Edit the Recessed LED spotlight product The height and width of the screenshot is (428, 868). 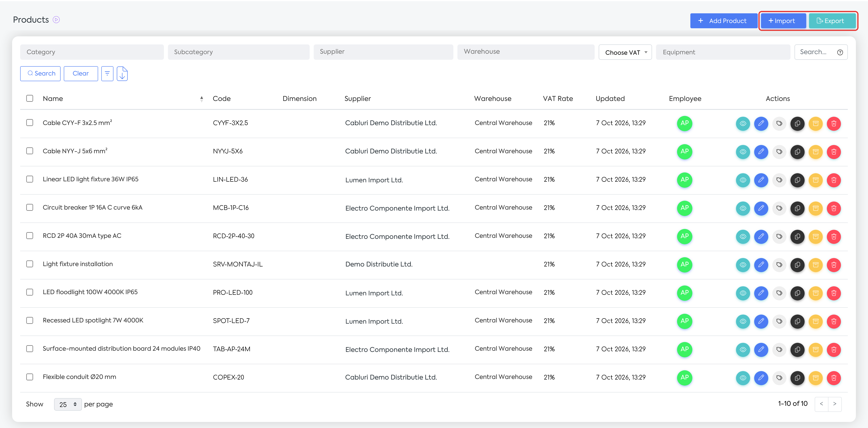[761, 322]
